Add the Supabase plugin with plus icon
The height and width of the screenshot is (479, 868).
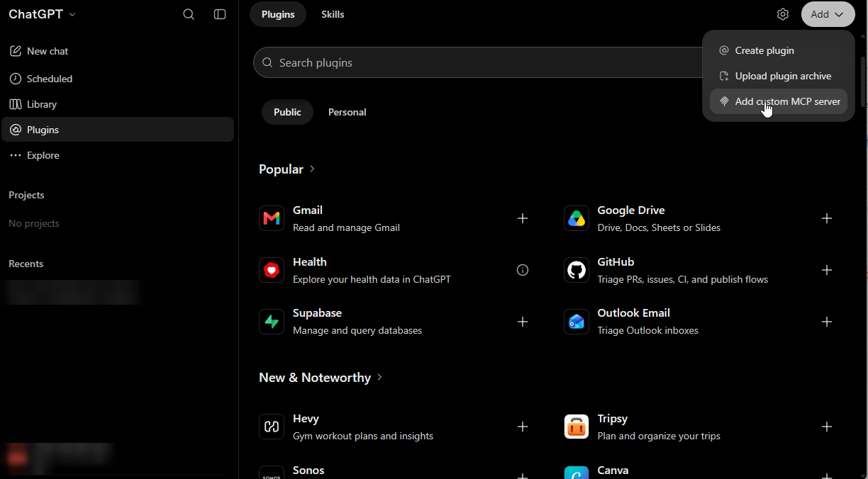coord(523,322)
